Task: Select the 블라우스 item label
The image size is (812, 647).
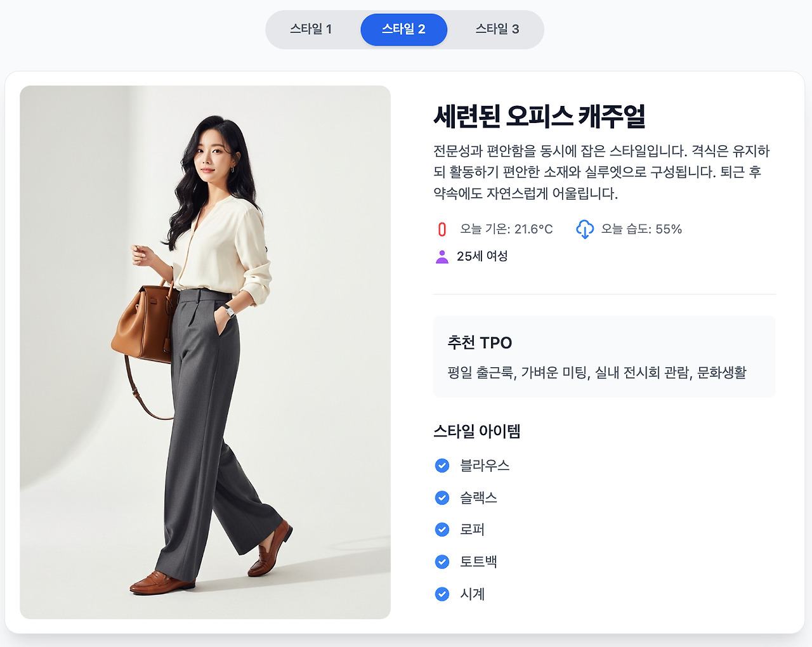Action: point(485,466)
